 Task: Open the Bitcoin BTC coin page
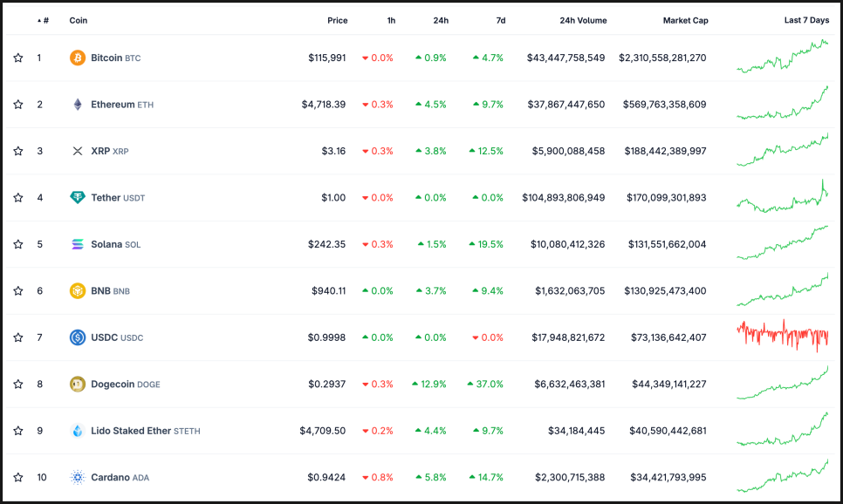115,58
